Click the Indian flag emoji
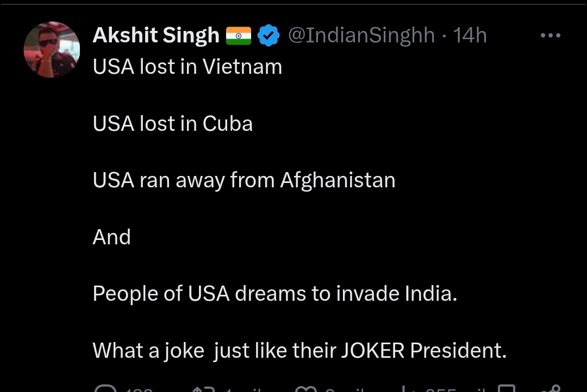 pos(238,36)
